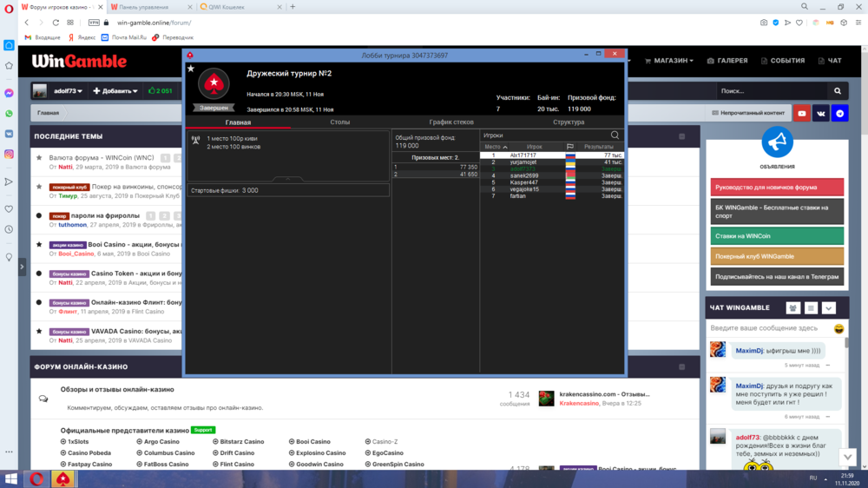Switch to the Структура tab
868x488 pixels.
point(568,122)
